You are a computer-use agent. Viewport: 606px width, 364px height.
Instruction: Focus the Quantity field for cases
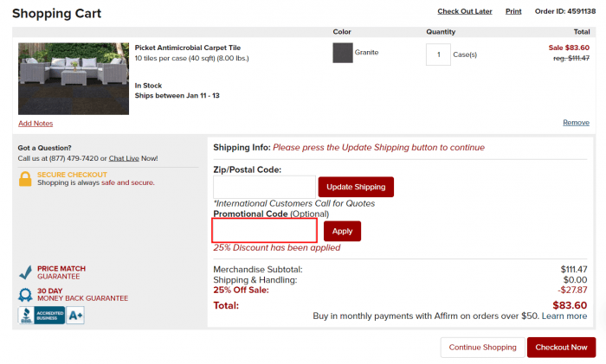[438, 54]
